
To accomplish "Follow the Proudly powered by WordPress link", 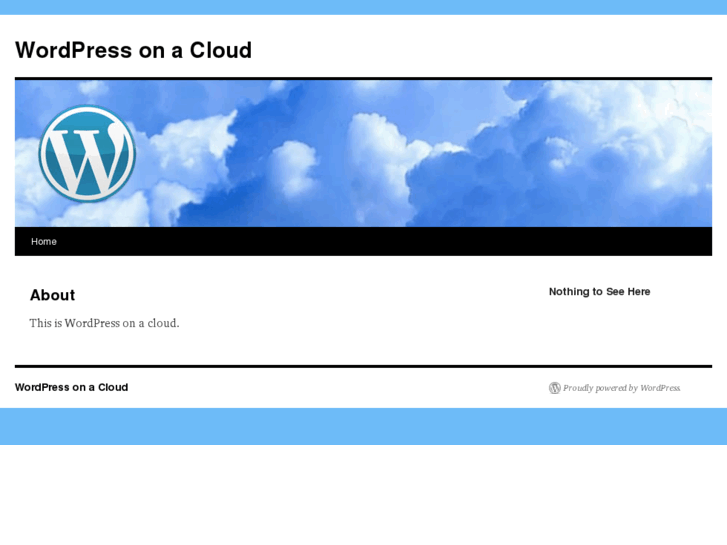I will pyautogui.click(x=622, y=388).
